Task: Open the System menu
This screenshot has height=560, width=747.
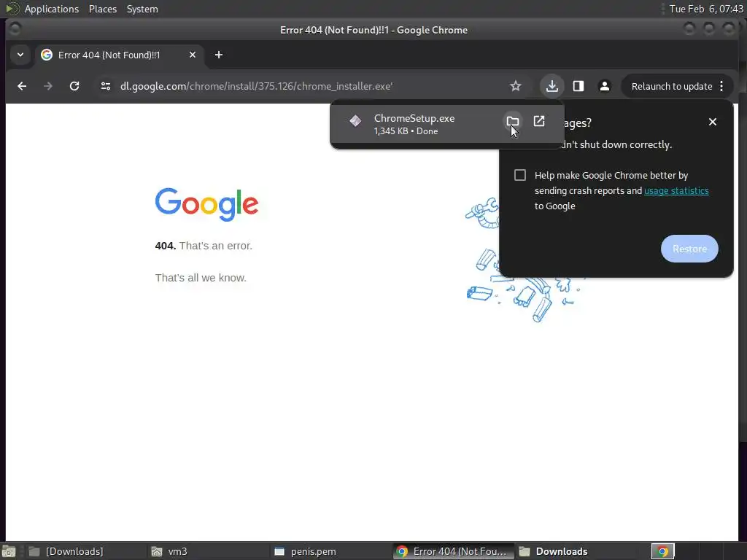Action: [x=142, y=9]
